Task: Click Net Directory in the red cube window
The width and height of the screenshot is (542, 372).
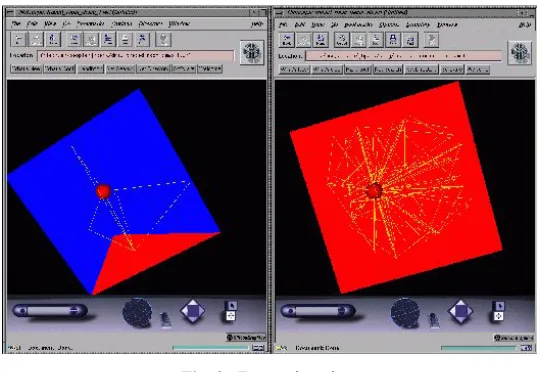Action: (421, 69)
